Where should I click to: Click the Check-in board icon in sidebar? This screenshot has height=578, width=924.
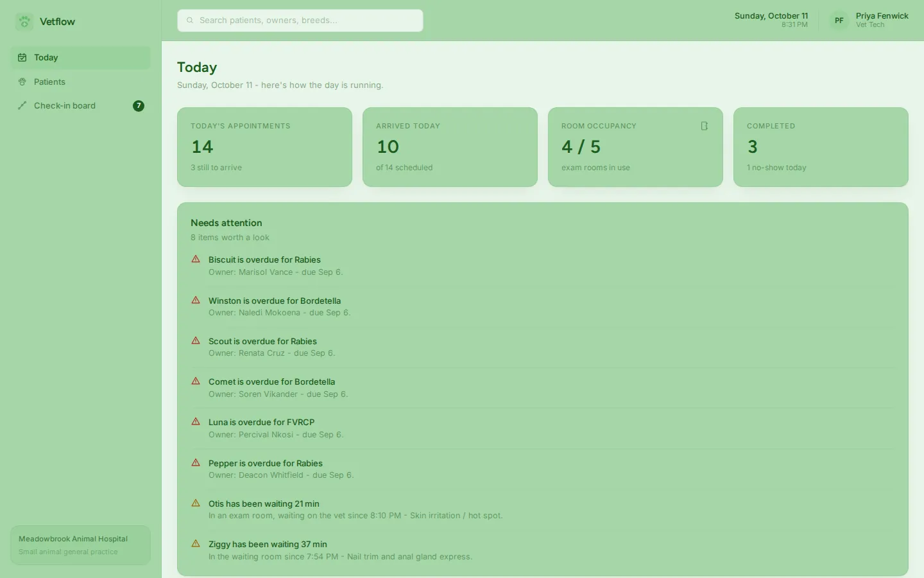tap(22, 106)
